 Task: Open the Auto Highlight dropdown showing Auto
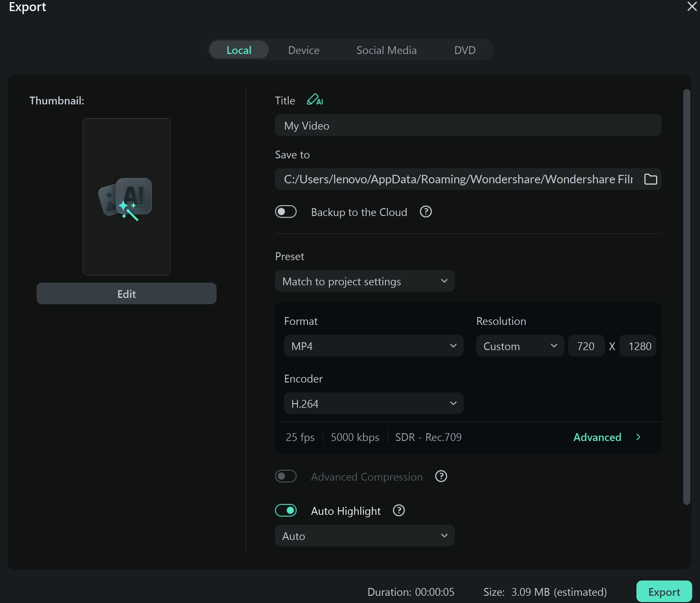pos(364,536)
